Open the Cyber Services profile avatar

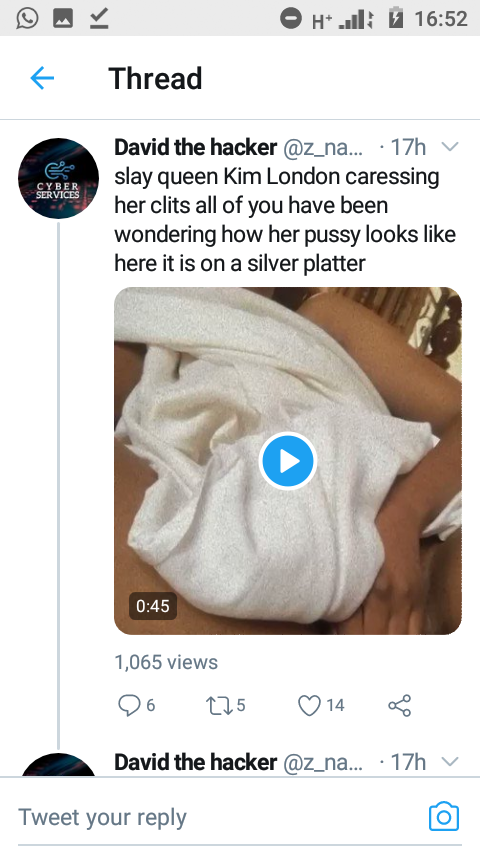click(x=58, y=178)
